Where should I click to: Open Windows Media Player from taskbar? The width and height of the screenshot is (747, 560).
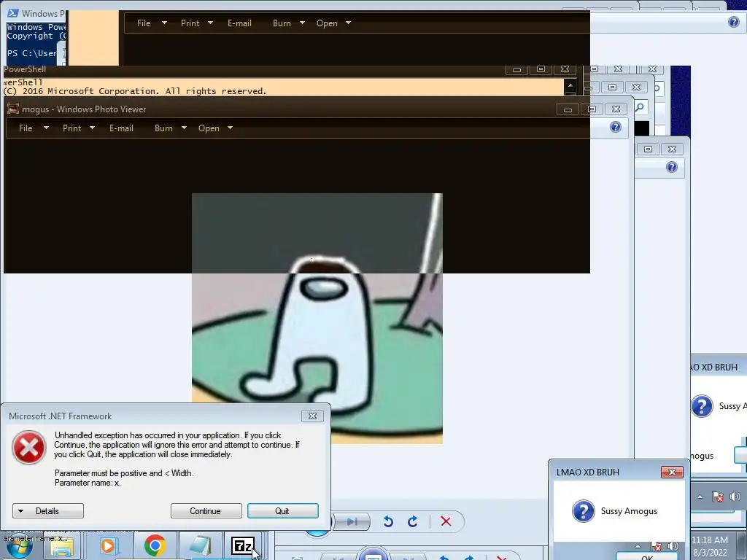108,546
